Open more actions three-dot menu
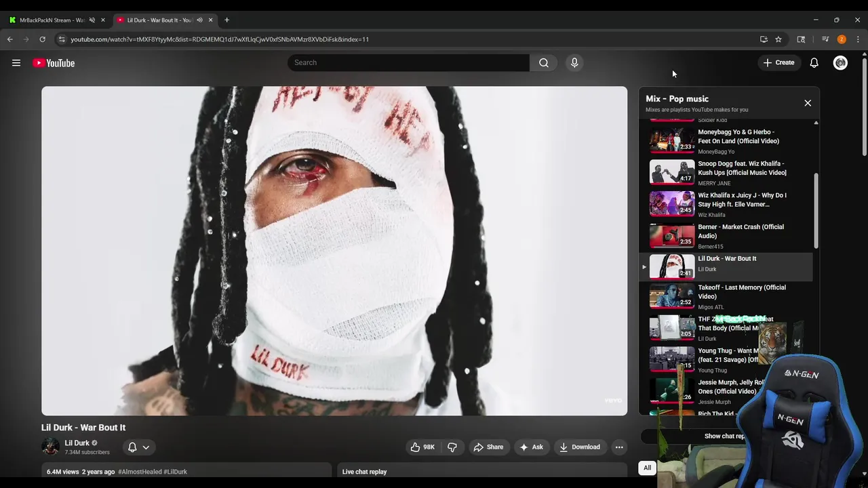This screenshot has height=488, width=868. coord(618,447)
